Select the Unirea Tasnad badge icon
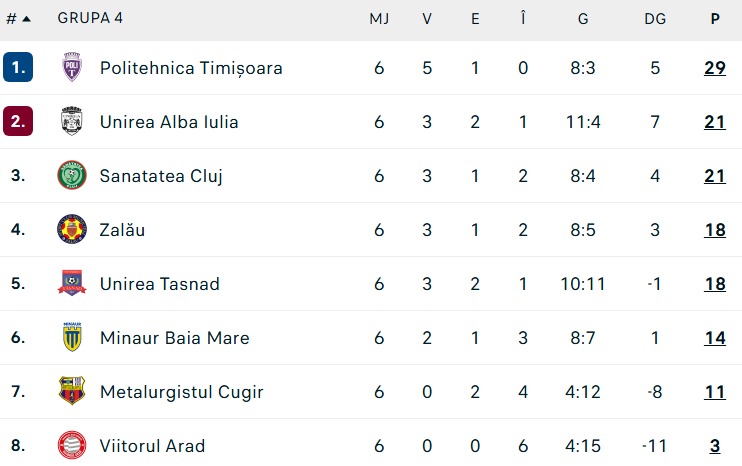742x466 pixels. 72,283
